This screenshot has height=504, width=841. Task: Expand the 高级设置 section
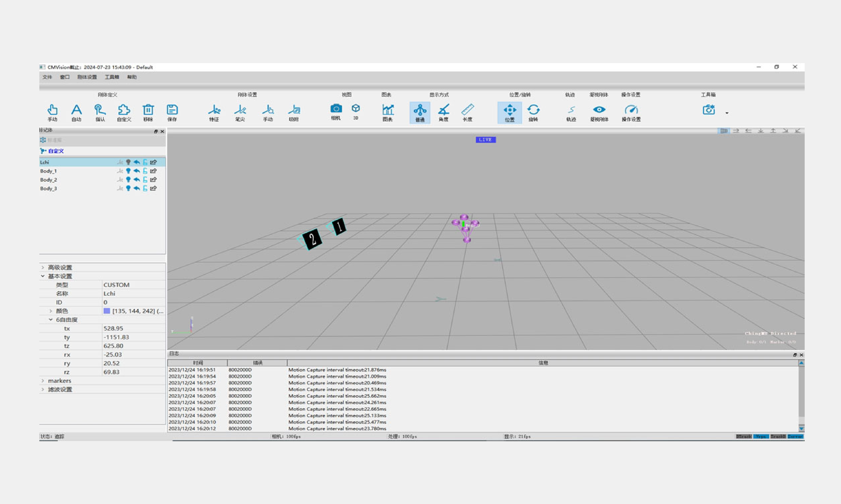(43, 268)
